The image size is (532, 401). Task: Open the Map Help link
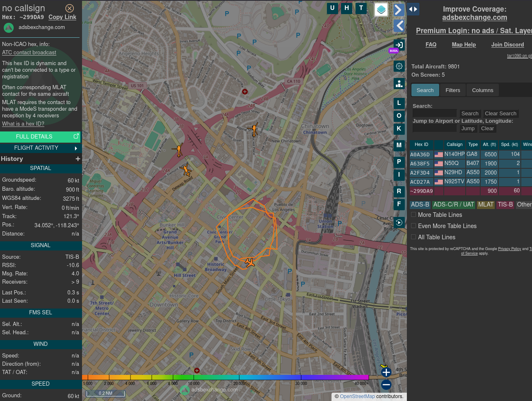tap(464, 45)
